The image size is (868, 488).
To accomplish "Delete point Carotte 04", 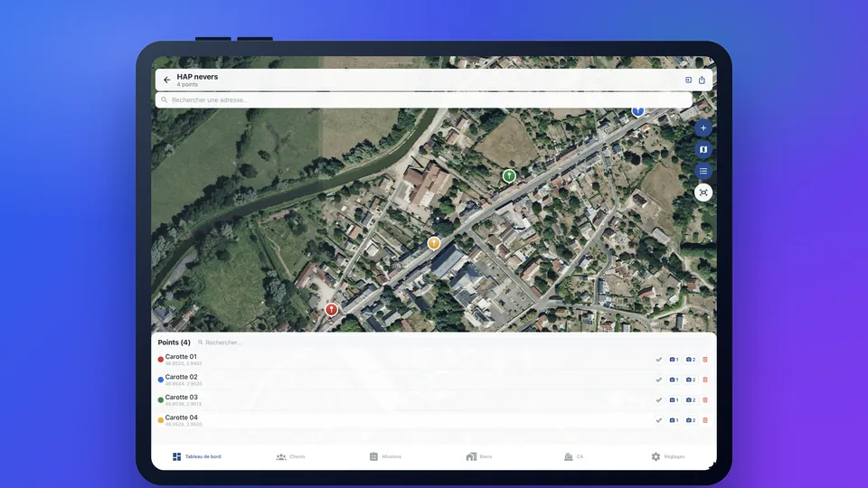I will click(x=705, y=420).
